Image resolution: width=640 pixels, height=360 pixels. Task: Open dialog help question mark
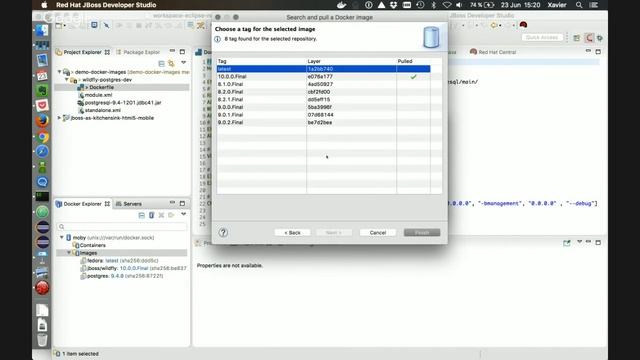coord(223,232)
